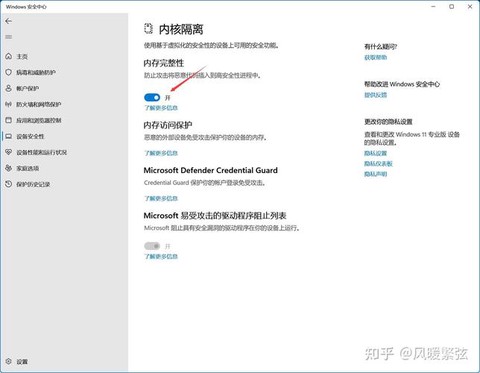
Task: Open 病毒和威胁防护 shield icon
Action: [x=9, y=72]
